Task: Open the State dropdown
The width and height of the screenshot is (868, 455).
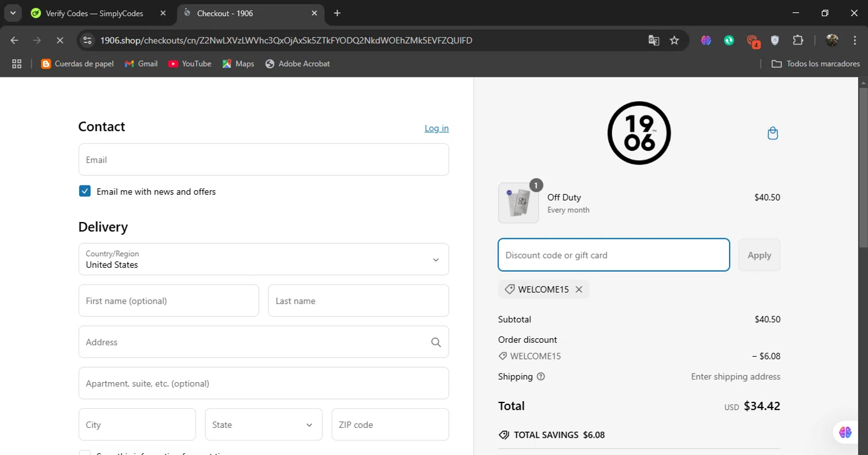Action: [x=263, y=424]
